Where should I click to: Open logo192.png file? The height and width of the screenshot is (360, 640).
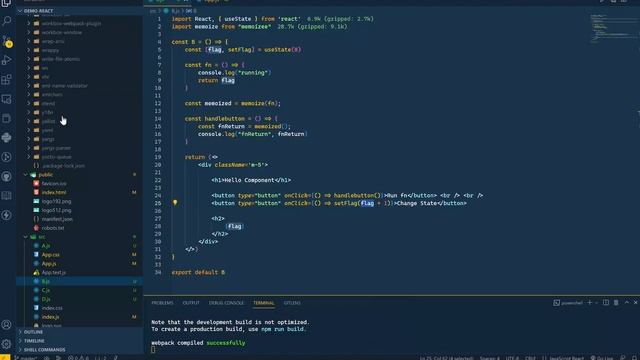pos(80,201)
